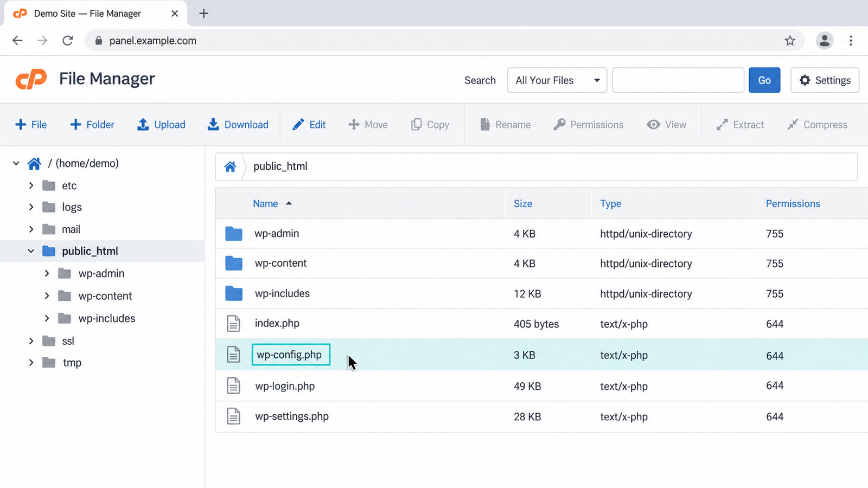Select the ssl folder in the tree
Image resolution: width=868 pixels, height=488 pixels.
click(x=68, y=341)
